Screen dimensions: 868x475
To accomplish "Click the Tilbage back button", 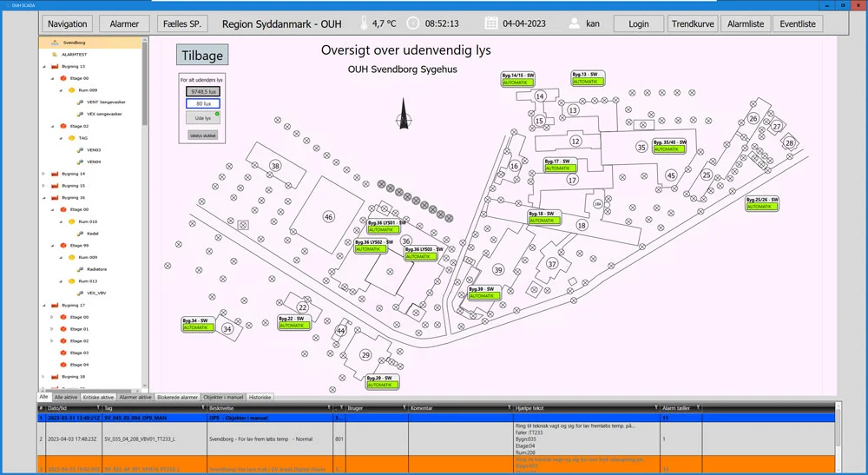I will click(x=202, y=56).
